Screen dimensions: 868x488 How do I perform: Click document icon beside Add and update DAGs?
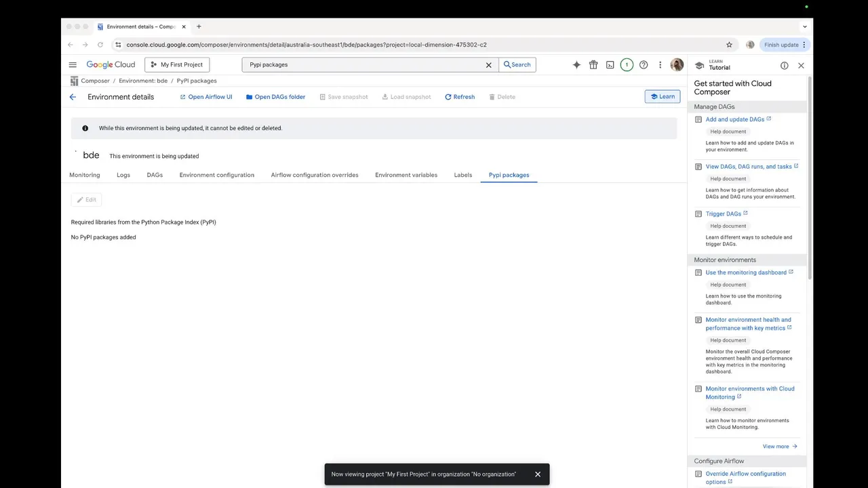point(698,119)
